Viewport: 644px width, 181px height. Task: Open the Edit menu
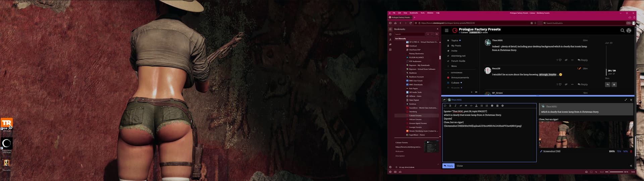[x=399, y=13]
